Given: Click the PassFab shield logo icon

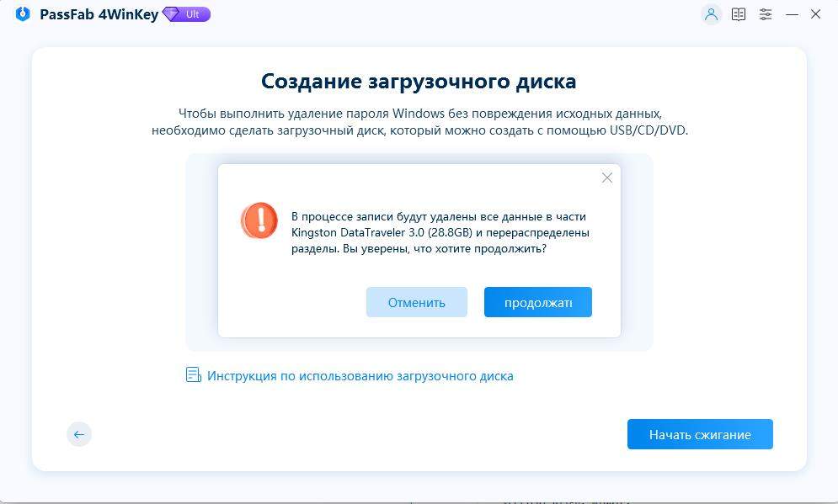Looking at the screenshot, I should 23,14.
